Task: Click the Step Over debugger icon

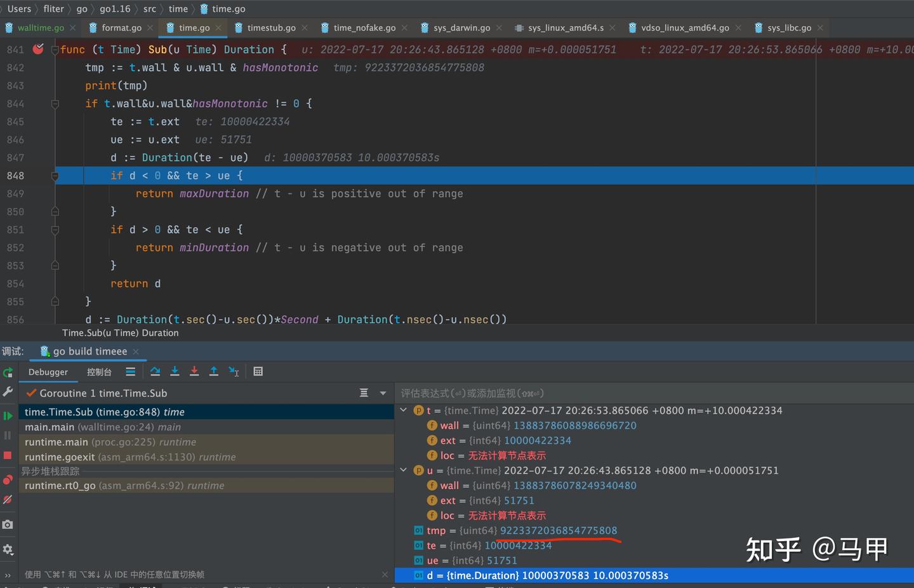Action: (156, 372)
